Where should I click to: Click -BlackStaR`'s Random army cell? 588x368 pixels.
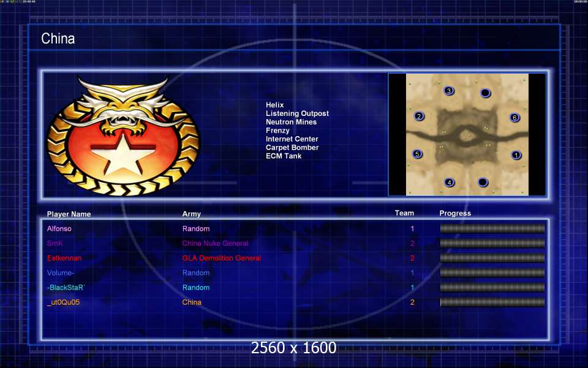coord(196,288)
